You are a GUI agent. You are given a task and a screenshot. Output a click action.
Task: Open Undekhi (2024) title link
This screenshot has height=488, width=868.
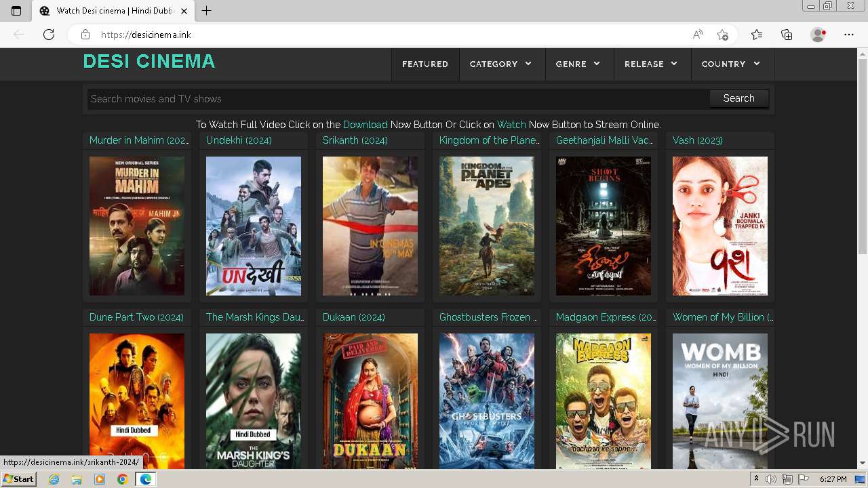239,140
